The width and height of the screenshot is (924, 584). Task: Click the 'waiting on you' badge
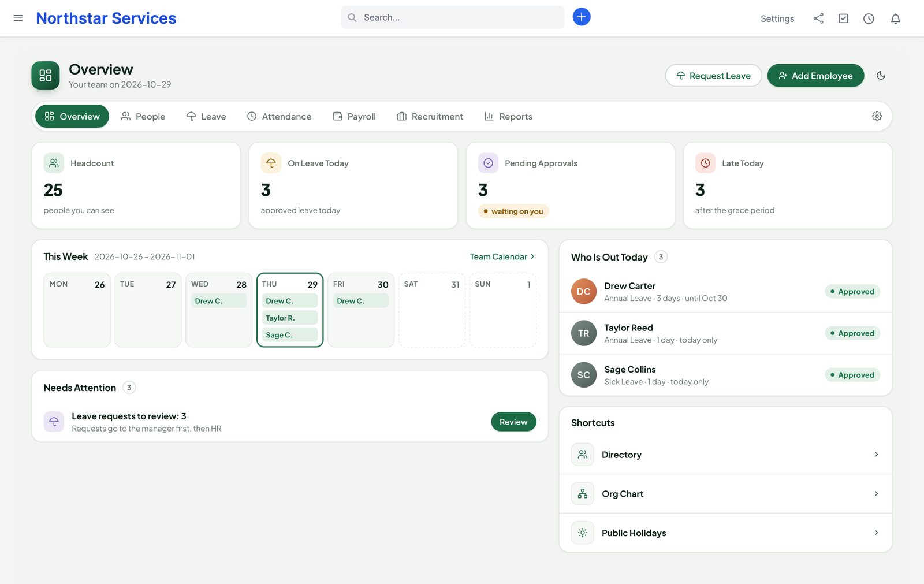[513, 211]
